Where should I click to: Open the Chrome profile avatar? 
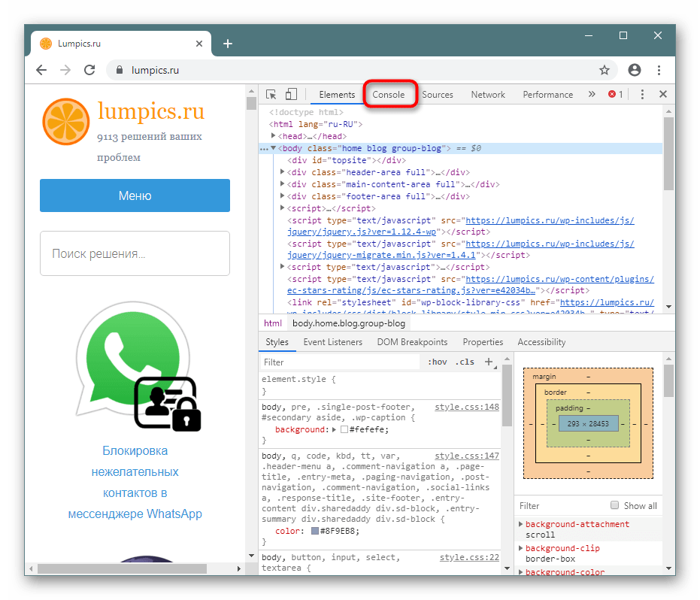click(635, 70)
